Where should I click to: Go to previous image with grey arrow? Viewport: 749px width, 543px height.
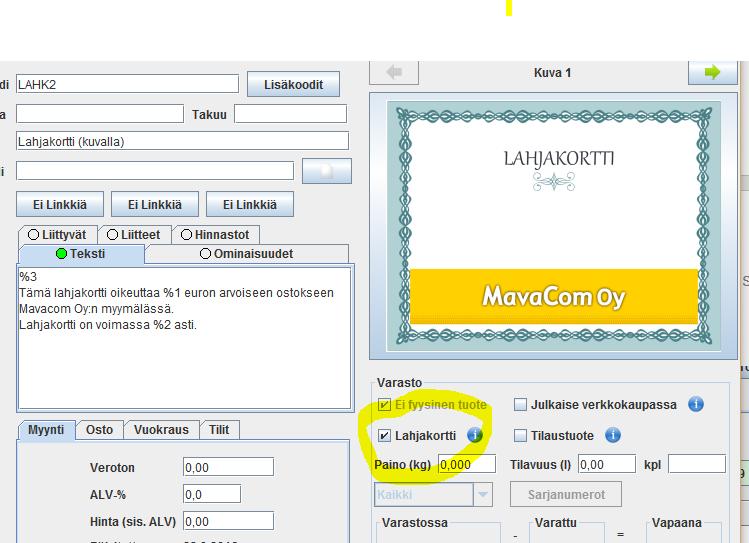coord(394,73)
